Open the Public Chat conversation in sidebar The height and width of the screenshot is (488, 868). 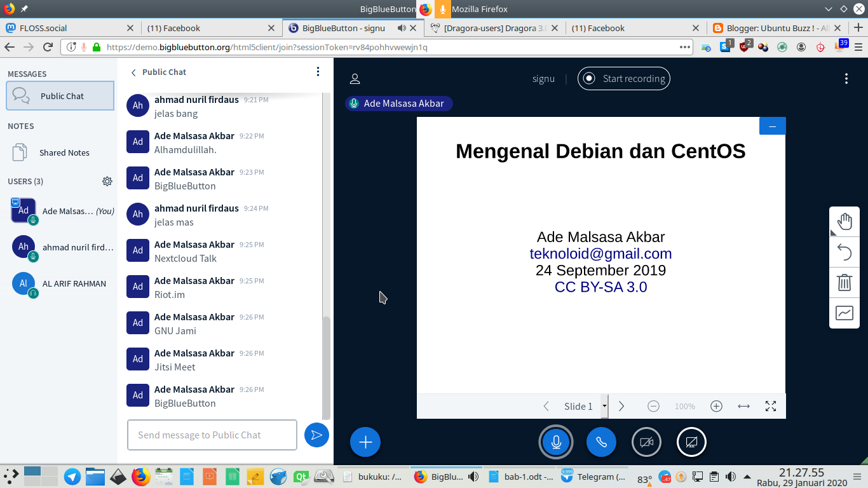60,96
